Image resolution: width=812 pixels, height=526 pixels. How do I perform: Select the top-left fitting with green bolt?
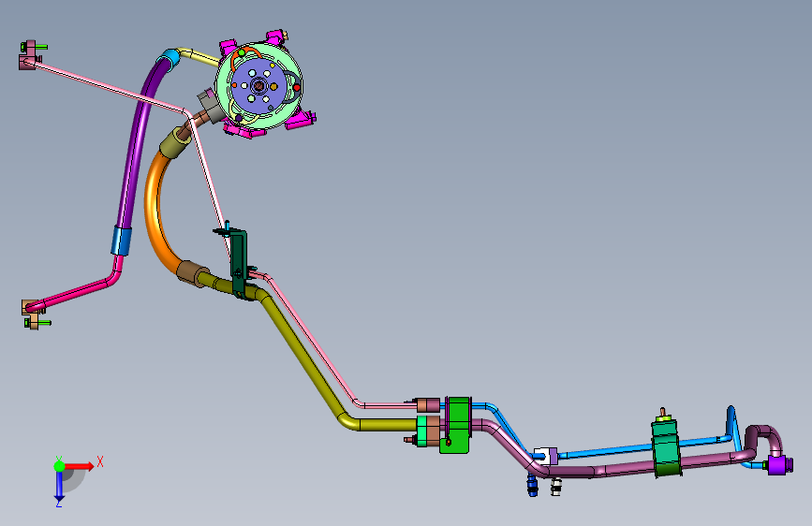[x=31, y=55]
